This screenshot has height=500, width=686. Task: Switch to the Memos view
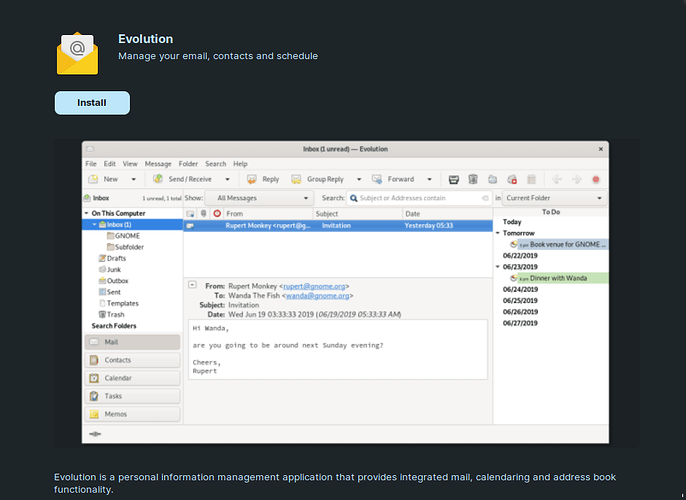click(x=132, y=414)
